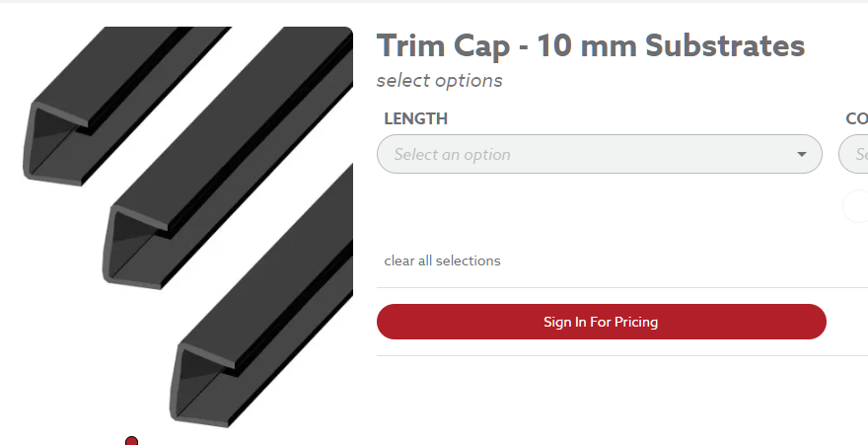Open the partially visible dropdown under CO label
Screen dimensions: 868x445
click(853, 154)
